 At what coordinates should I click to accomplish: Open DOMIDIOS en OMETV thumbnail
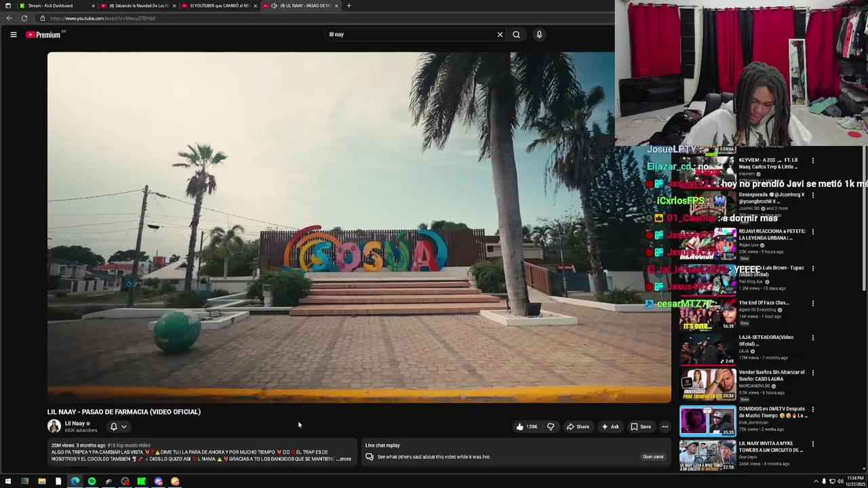[x=707, y=421]
